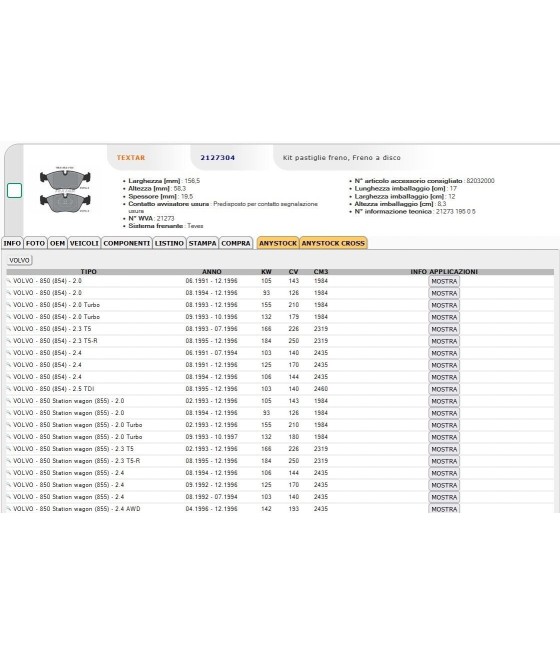
Task: Switch to the LISTINO tab
Action: point(169,243)
